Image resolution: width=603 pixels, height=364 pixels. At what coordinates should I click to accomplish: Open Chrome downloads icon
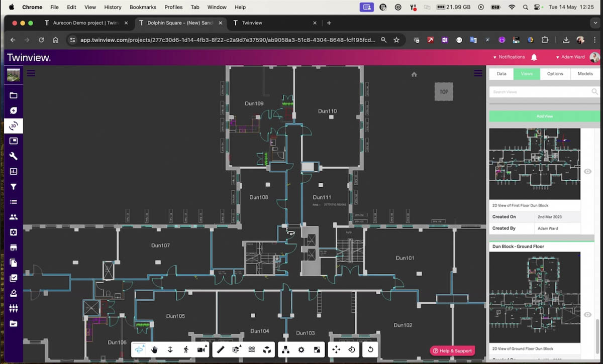tap(566, 40)
